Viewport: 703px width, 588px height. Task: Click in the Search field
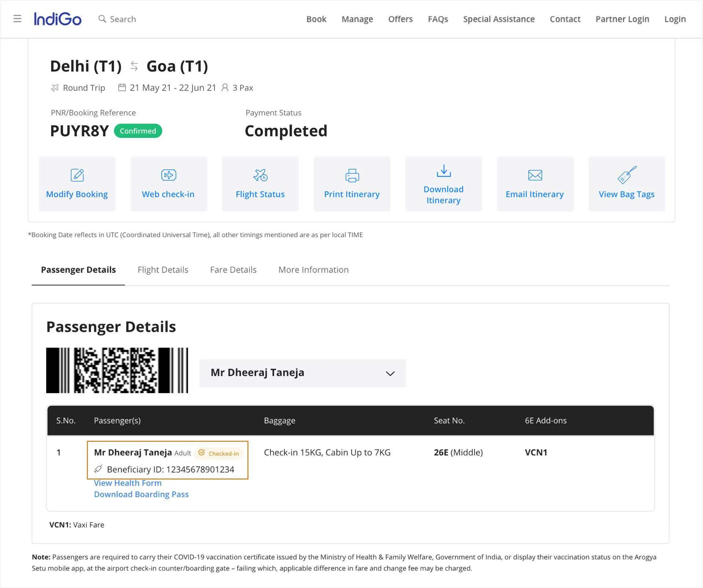click(x=123, y=19)
